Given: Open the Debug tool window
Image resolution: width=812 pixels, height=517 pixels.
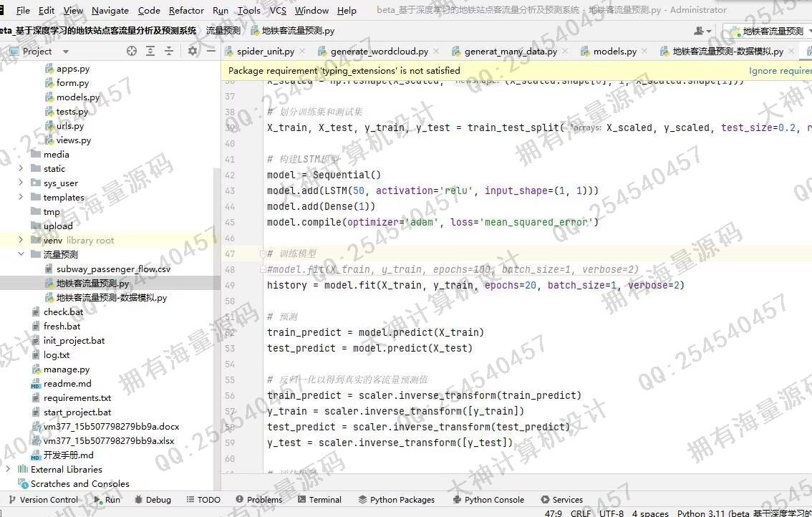Looking at the screenshot, I should click(153, 499).
